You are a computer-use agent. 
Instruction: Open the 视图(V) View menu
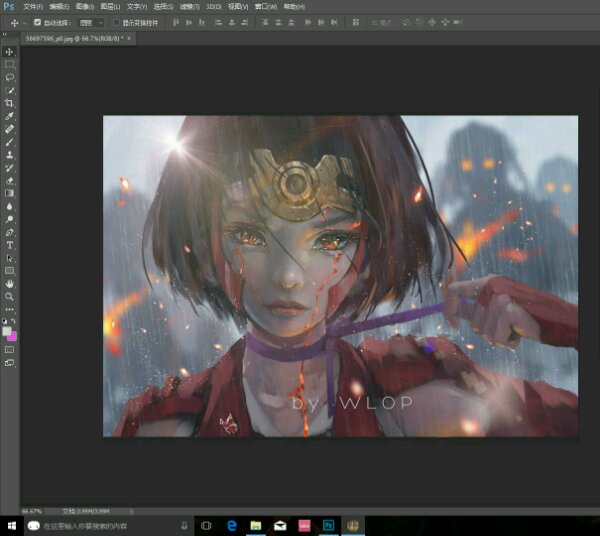(238, 7)
